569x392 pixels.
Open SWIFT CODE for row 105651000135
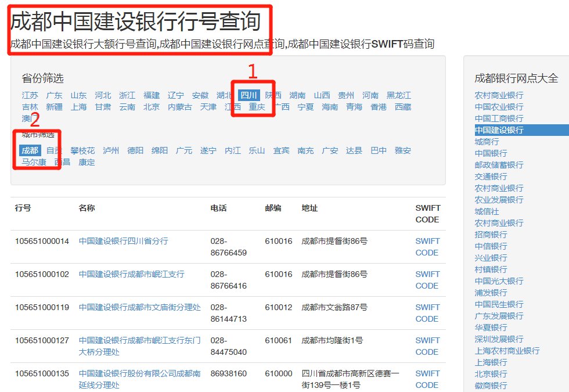[x=427, y=379]
